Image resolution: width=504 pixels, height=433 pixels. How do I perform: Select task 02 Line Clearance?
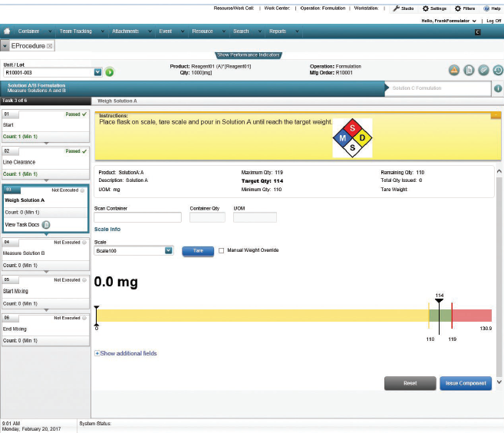point(45,163)
